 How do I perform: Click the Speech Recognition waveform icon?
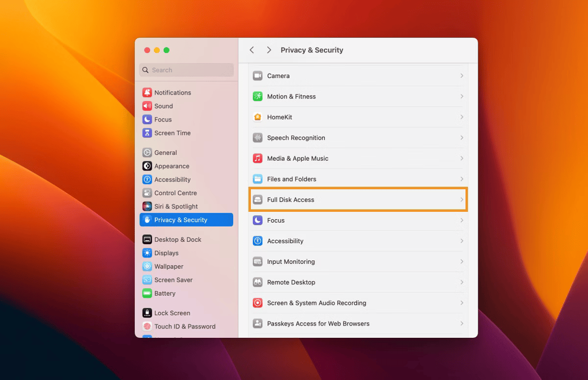[258, 138]
